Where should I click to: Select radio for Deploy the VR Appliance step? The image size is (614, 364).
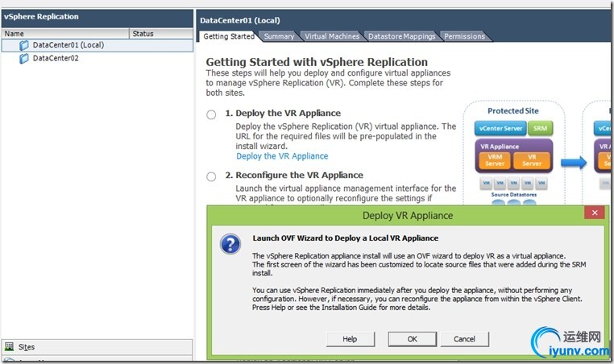211,114
